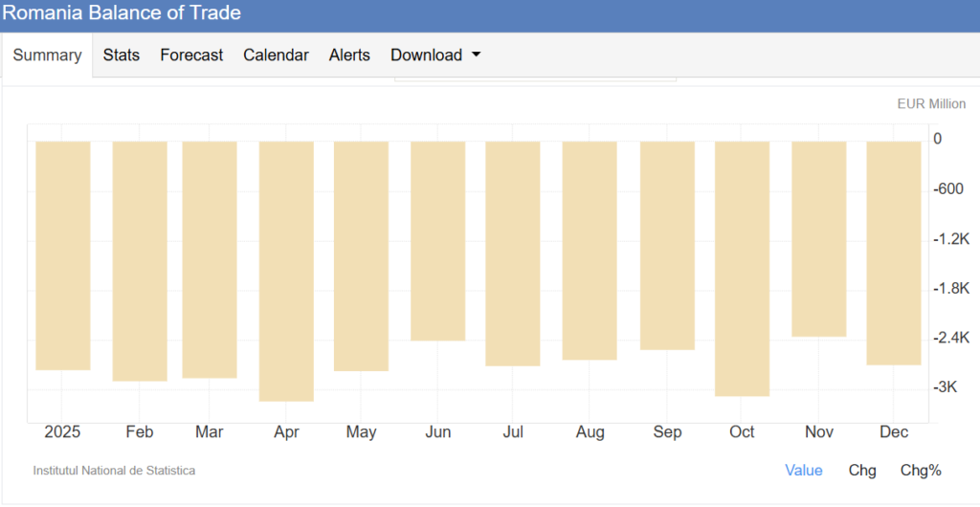The image size is (980, 507).
Task: Click the Download dropdown arrow
Action: 476,55
